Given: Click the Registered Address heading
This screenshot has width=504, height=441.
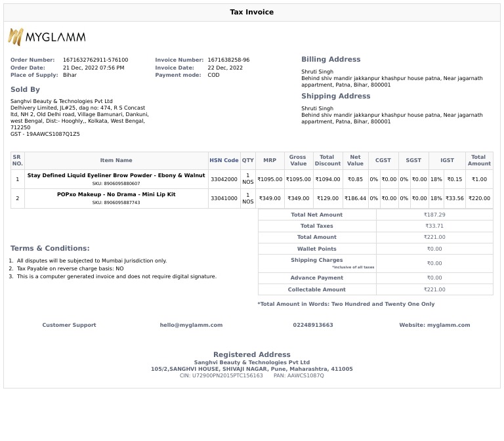Looking at the screenshot, I should click(x=252, y=354).
